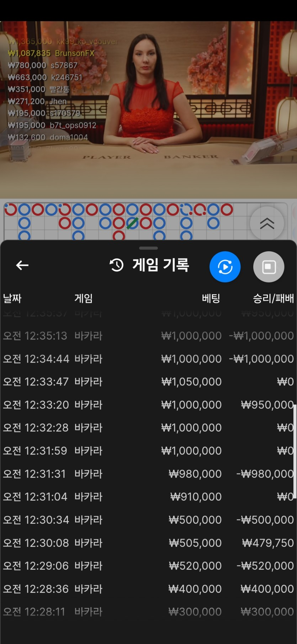Image resolution: width=297 pixels, height=644 pixels.
Task: Tap k246751 winner entry ₩663,000
Action: (x=45, y=77)
